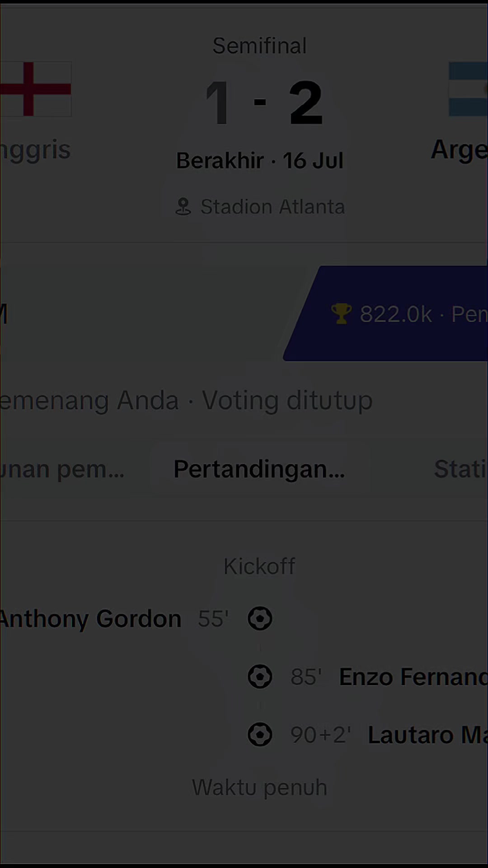Switch to the Stati... tab
The height and width of the screenshot is (868, 488).
(460, 469)
